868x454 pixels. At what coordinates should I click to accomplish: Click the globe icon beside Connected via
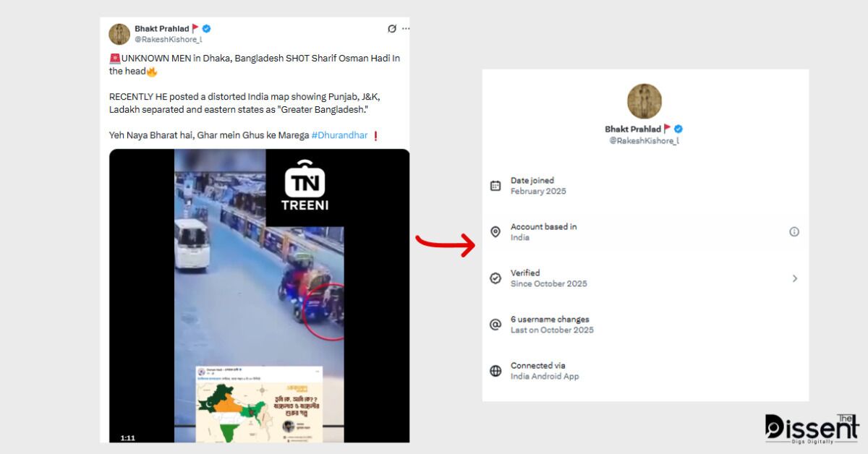tap(495, 371)
